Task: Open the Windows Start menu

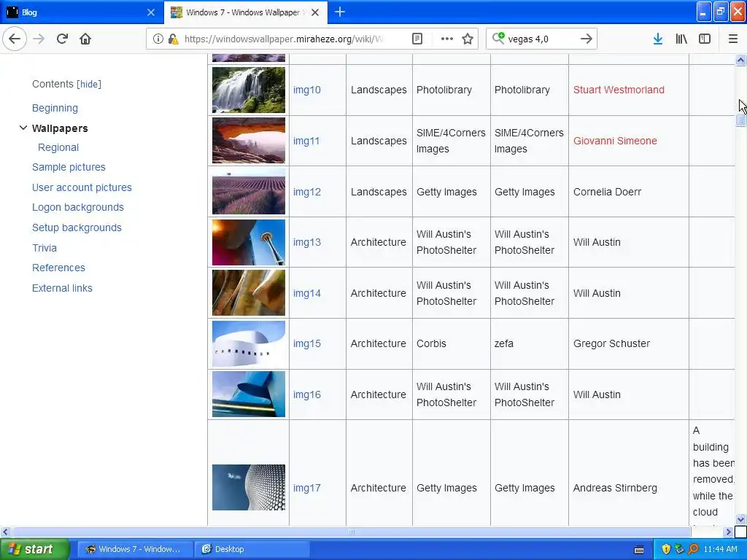Action: 34,549
